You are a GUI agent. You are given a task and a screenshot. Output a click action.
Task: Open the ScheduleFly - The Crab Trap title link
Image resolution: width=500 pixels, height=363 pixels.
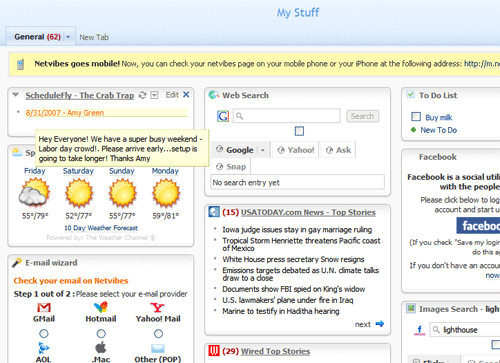pos(80,95)
